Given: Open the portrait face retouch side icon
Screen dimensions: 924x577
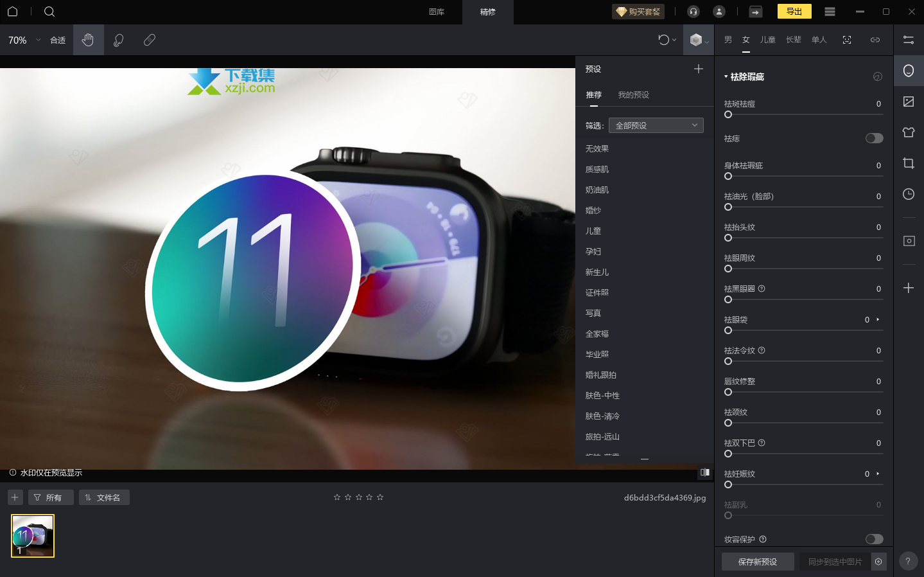Looking at the screenshot, I should (909, 71).
